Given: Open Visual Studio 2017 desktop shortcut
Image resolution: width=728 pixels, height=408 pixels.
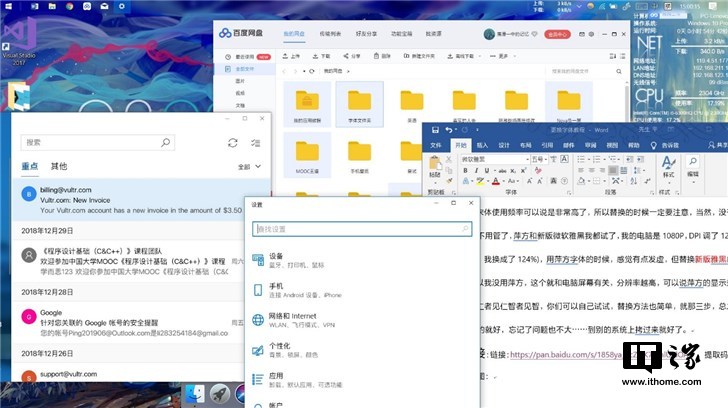Looking at the screenshot, I should (19, 41).
